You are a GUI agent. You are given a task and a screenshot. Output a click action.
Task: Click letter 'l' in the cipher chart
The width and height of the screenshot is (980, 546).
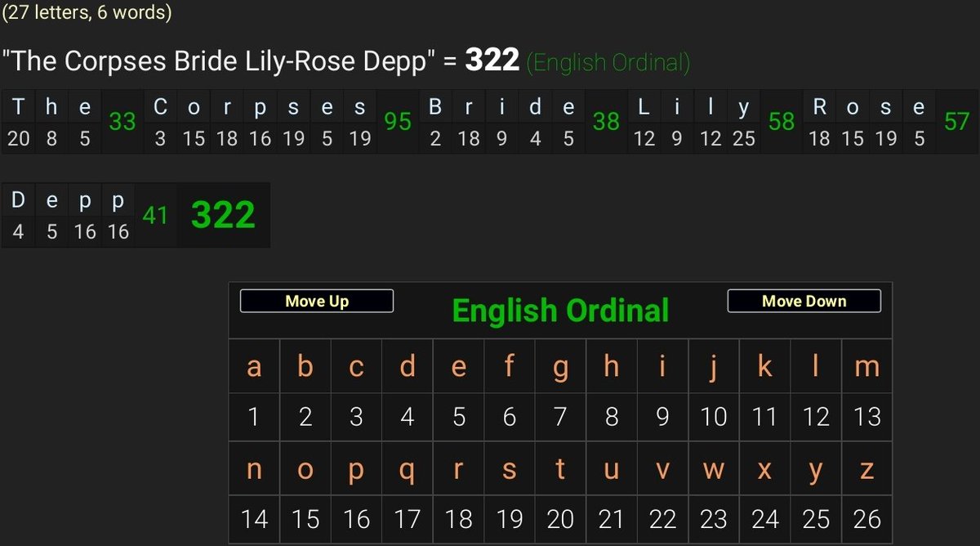816,367
